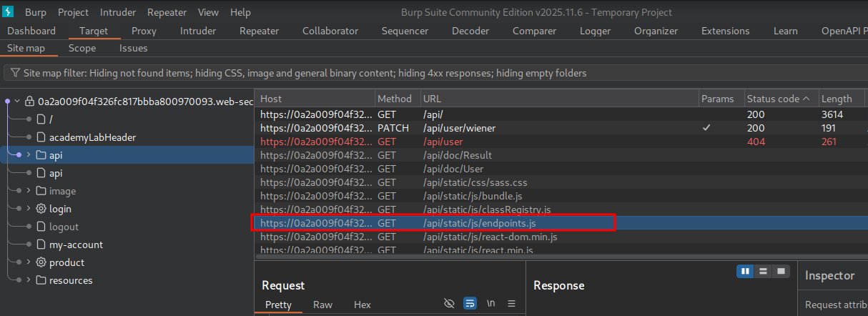Click the lock icon beside the host node
This screenshot has width=868, height=316.
pyautogui.click(x=30, y=102)
